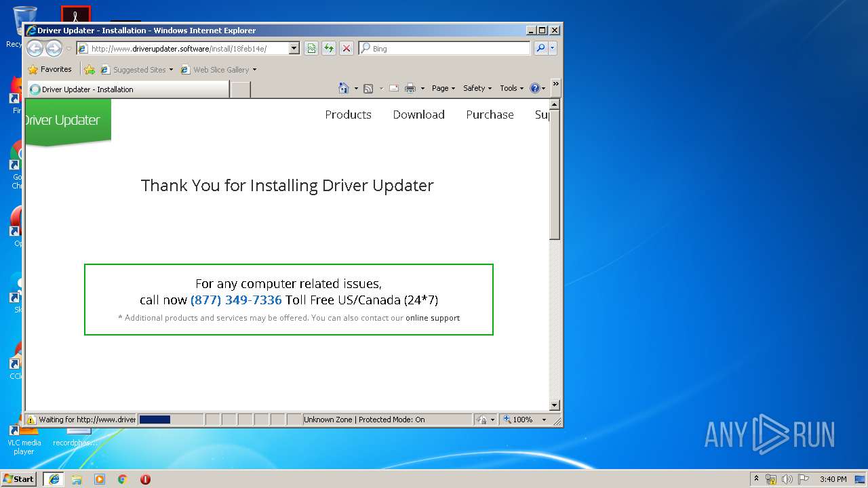Click the security lock icon in status bar
Image resolution: width=868 pixels, height=488 pixels.
[481, 420]
